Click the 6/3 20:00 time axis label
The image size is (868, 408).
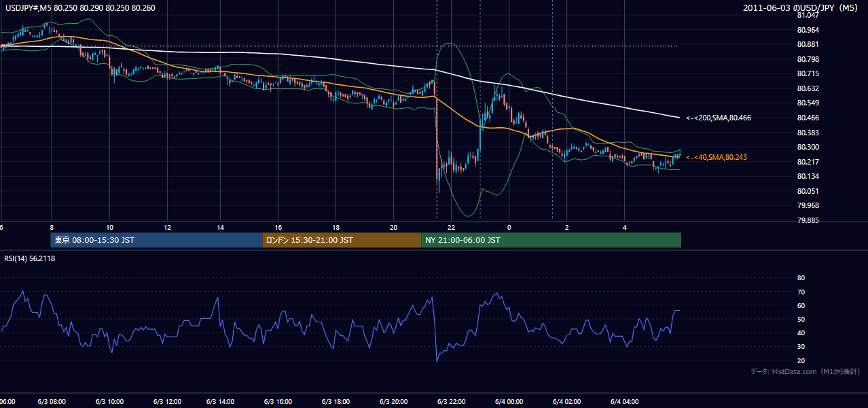pos(393,401)
